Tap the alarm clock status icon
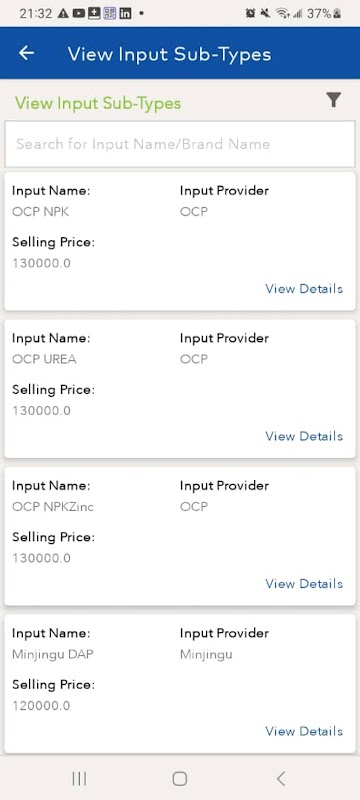 [250, 14]
